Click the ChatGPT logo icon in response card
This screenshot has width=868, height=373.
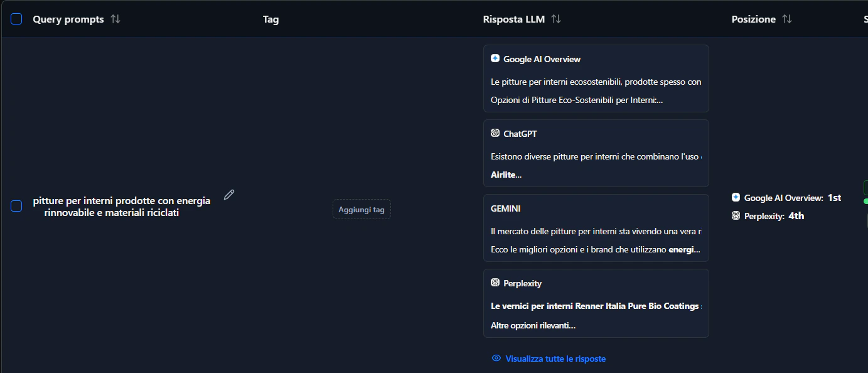[495, 133]
